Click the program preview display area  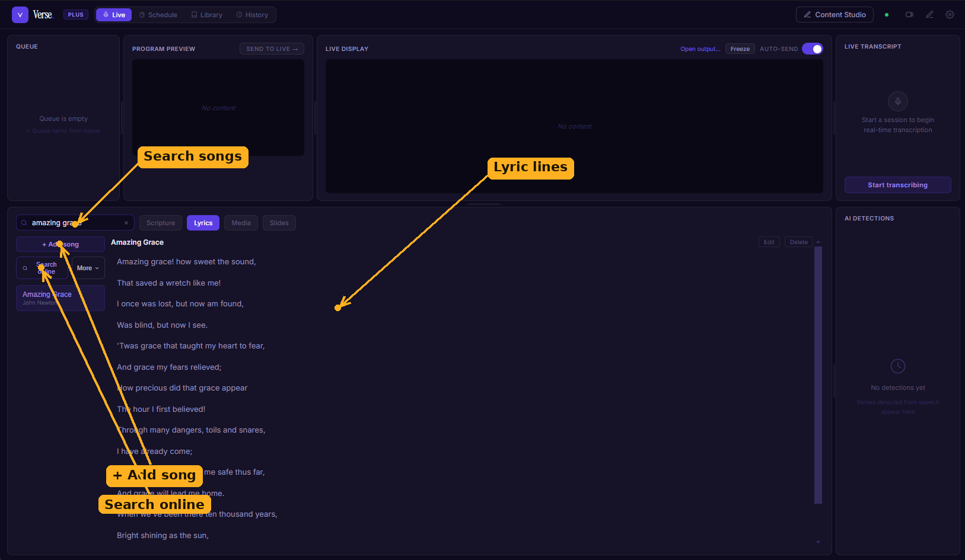tap(218, 108)
